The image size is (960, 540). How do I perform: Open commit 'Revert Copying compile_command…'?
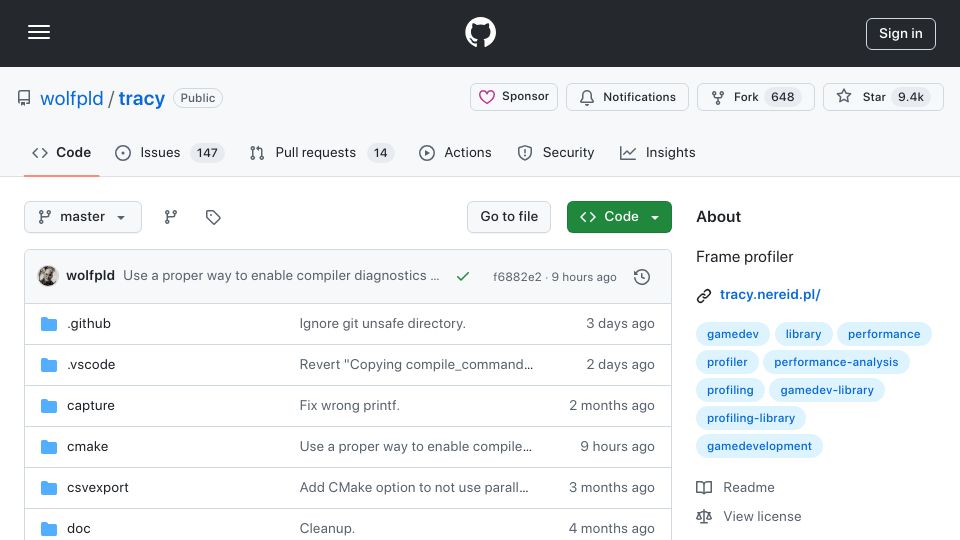pos(416,364)
